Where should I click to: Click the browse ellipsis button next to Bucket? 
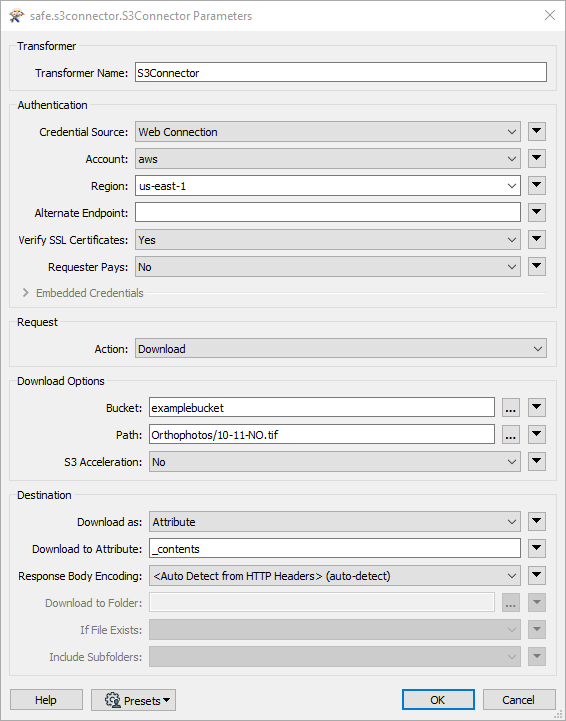coord(510,408)
